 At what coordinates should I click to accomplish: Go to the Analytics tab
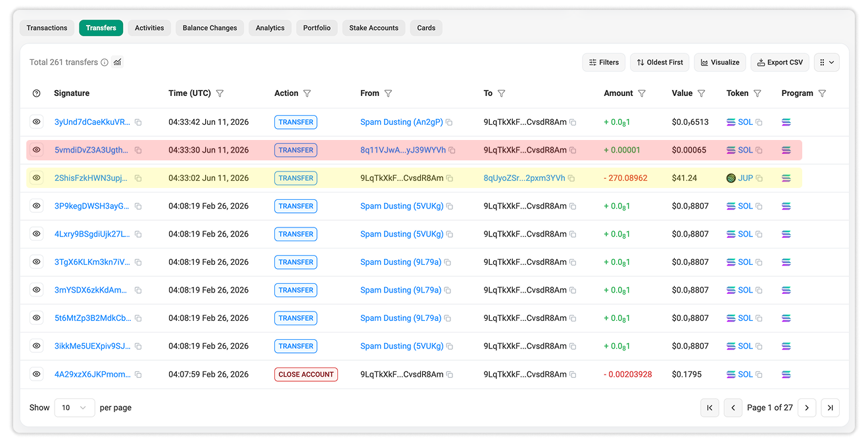(x=270, y=28)
